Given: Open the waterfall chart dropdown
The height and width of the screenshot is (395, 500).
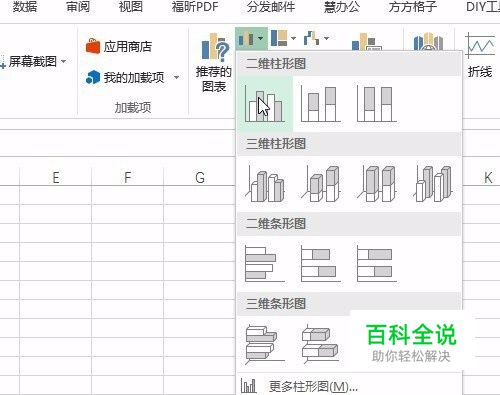Looking at the screenshot, I should [316, 38].
